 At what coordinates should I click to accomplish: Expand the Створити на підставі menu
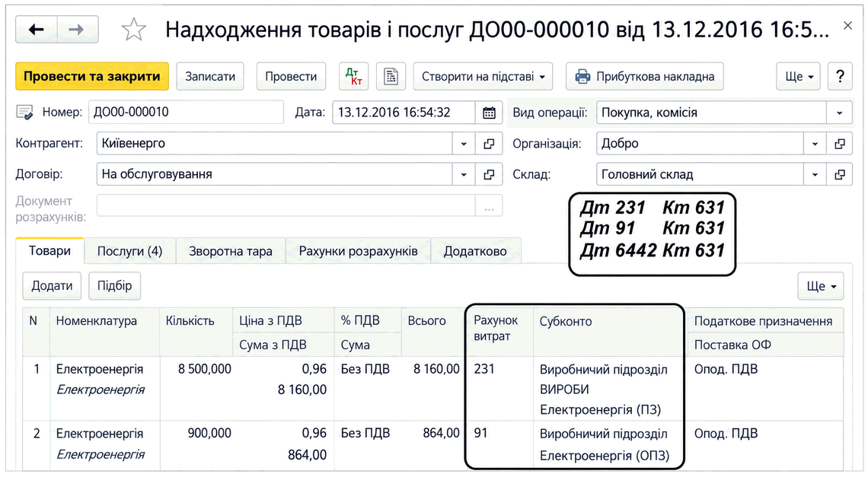tap(483, 76)
